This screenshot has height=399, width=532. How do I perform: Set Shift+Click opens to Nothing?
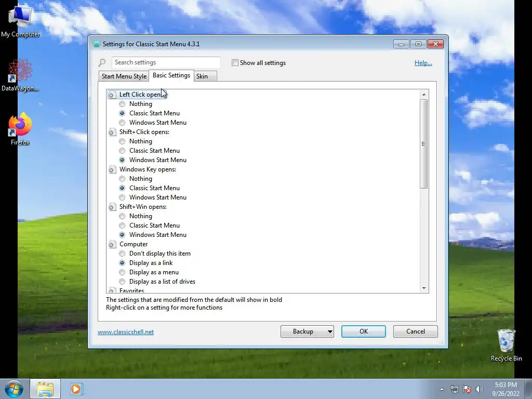click(122, 141)
